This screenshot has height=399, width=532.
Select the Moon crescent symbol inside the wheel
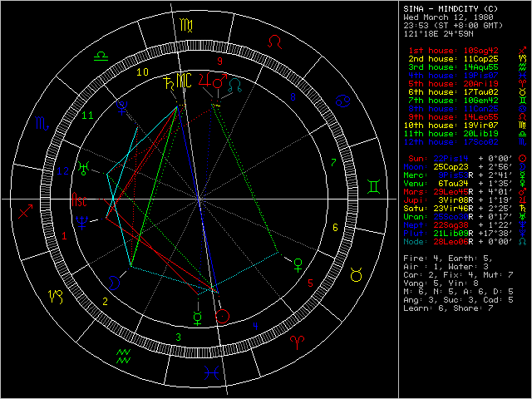pyautogui.click(x=115, y=283)
